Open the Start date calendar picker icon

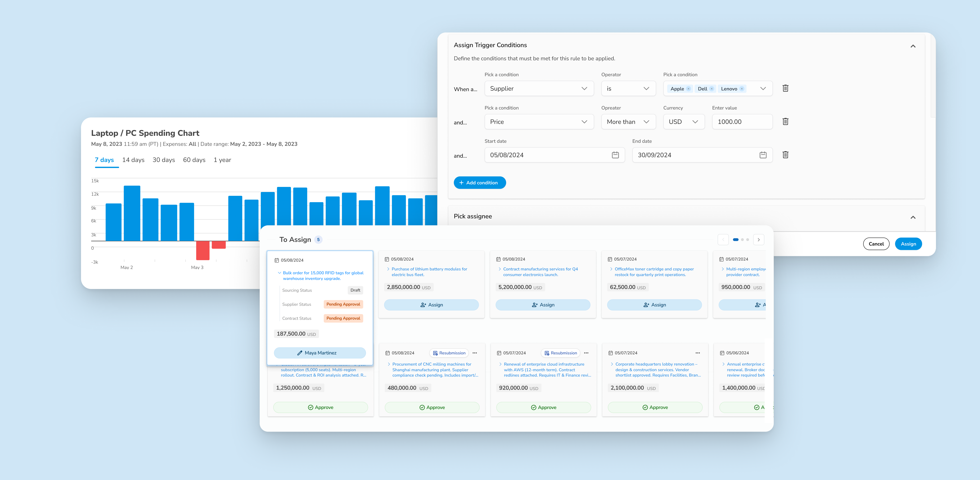click(x=615, y=155)
